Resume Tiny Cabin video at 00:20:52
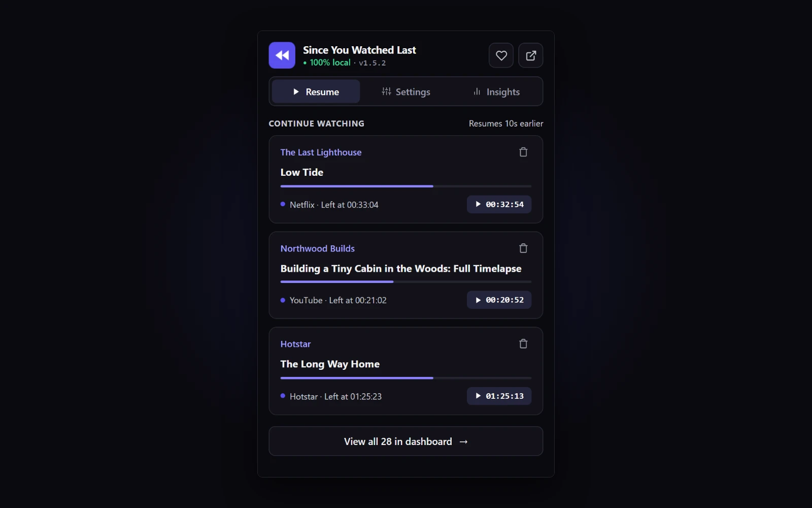Viewport: 812px width, 508px height. pos(499,300)
